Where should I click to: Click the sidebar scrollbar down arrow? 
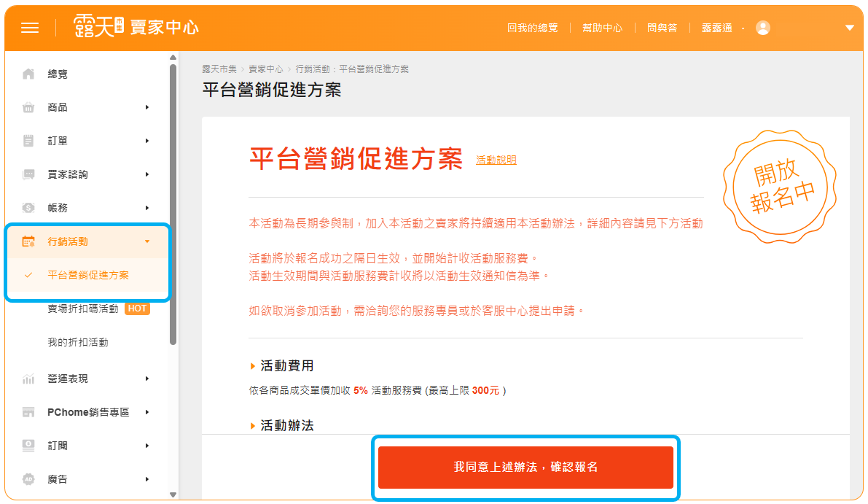173,494
